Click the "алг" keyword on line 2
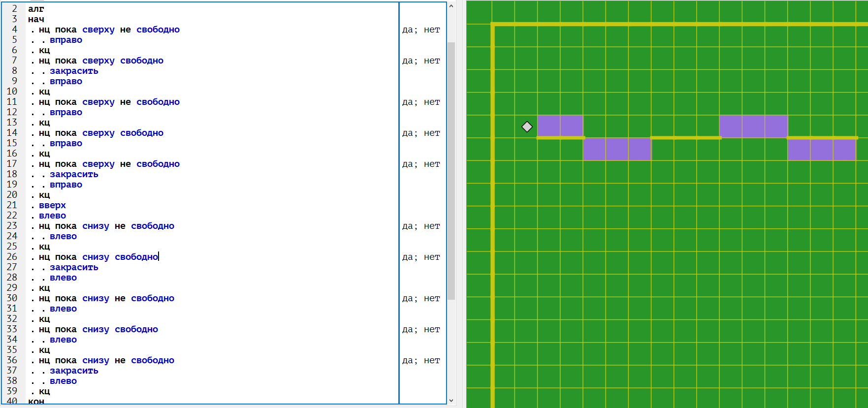The height and width of the screenshot is (408, 868). tap(36, 9)
